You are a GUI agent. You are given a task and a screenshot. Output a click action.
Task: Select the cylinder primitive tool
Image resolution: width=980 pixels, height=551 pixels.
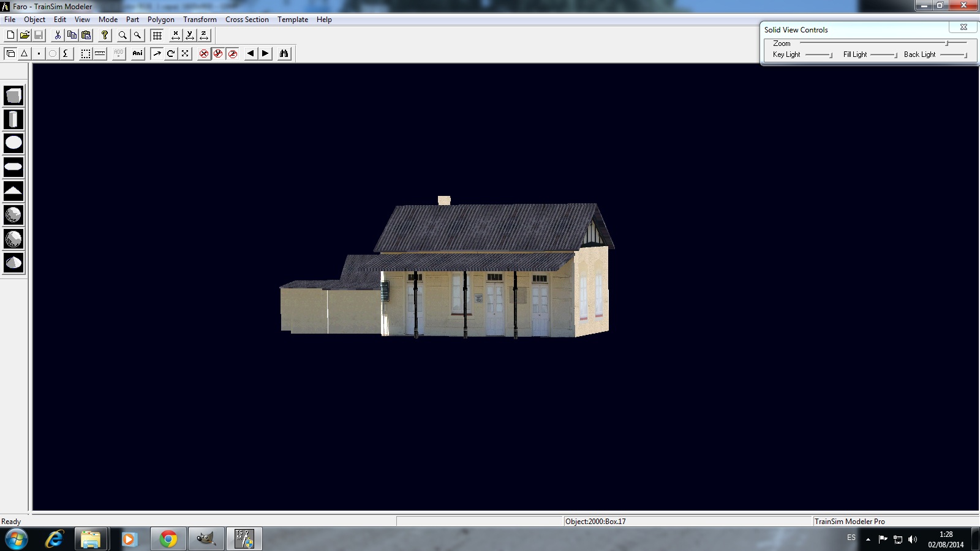pos(13,119)
